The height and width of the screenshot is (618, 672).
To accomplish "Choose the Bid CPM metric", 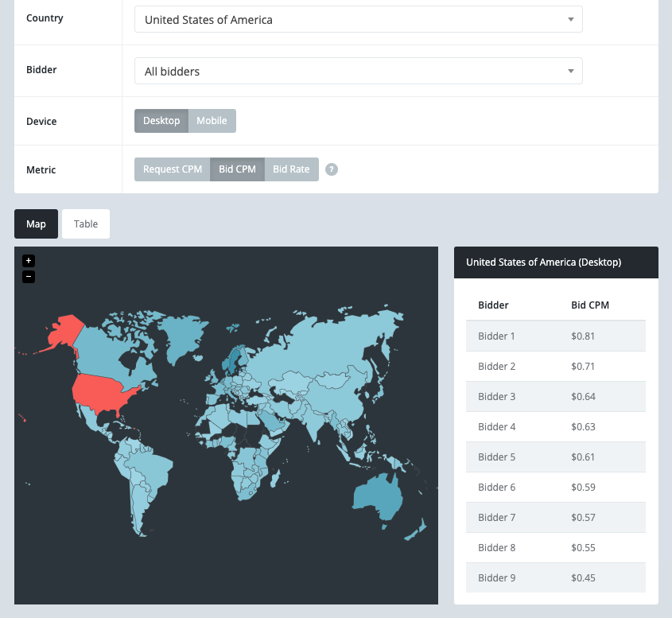I will [x=236, y=169].
